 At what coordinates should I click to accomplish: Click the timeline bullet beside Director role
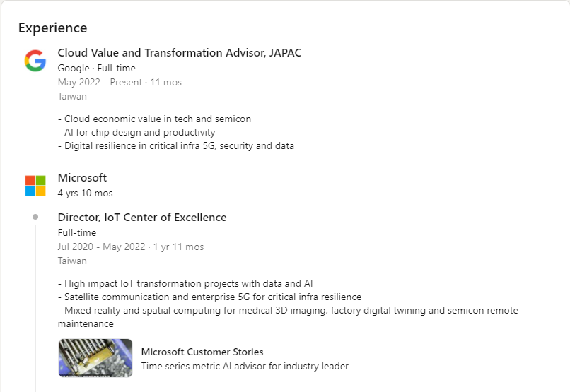pos(35,217)
